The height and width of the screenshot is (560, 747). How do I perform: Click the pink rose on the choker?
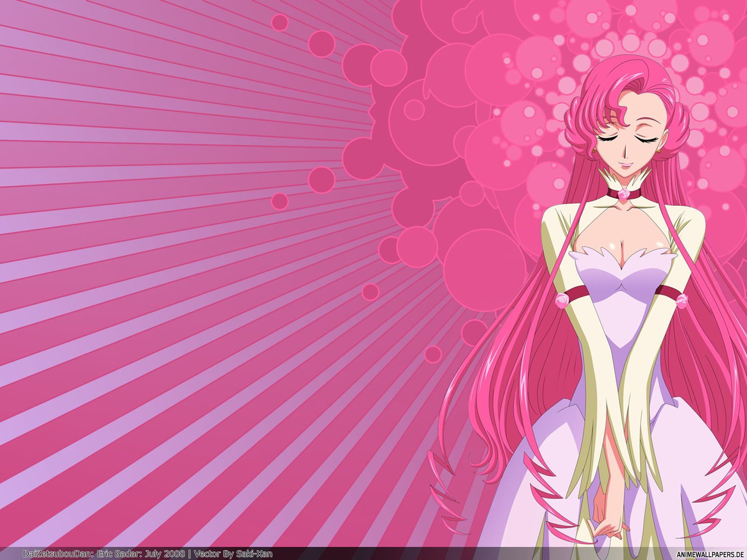tap(624, 195)
